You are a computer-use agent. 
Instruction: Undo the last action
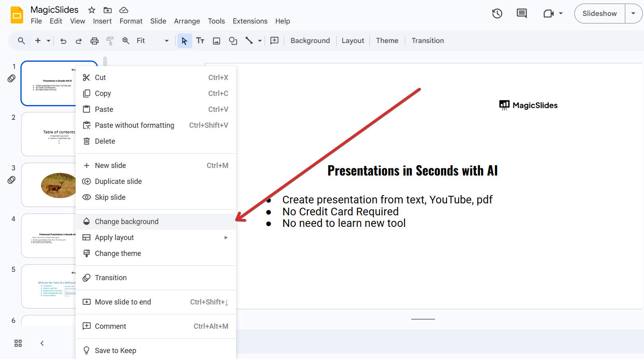point(63,41)
